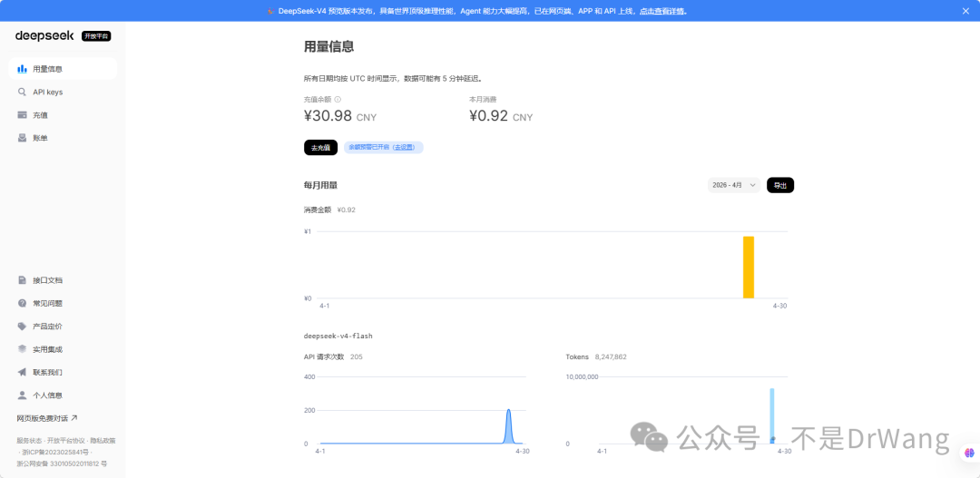Open the 网页版免费对话 link
Screen dimensions: 980x478
[47, 418]
